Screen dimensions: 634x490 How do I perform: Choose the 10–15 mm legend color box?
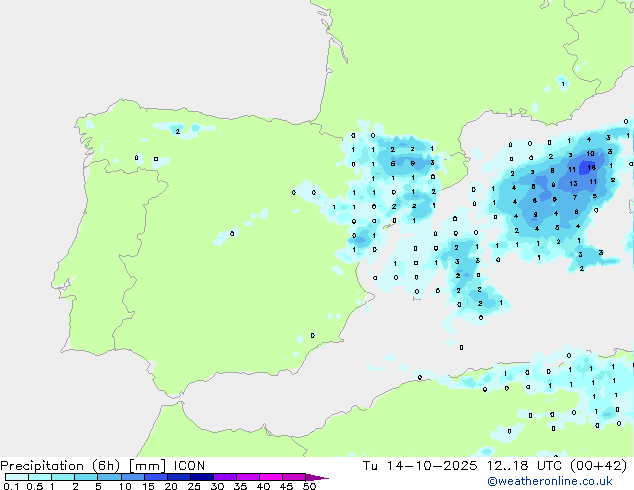[x=132, y=477]
